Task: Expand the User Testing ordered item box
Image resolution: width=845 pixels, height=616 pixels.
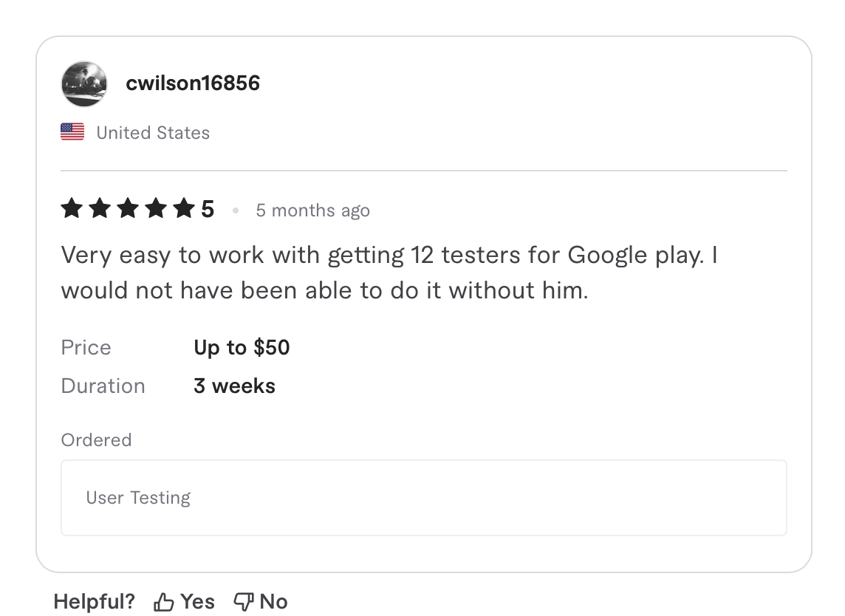Action: point(424,497)
